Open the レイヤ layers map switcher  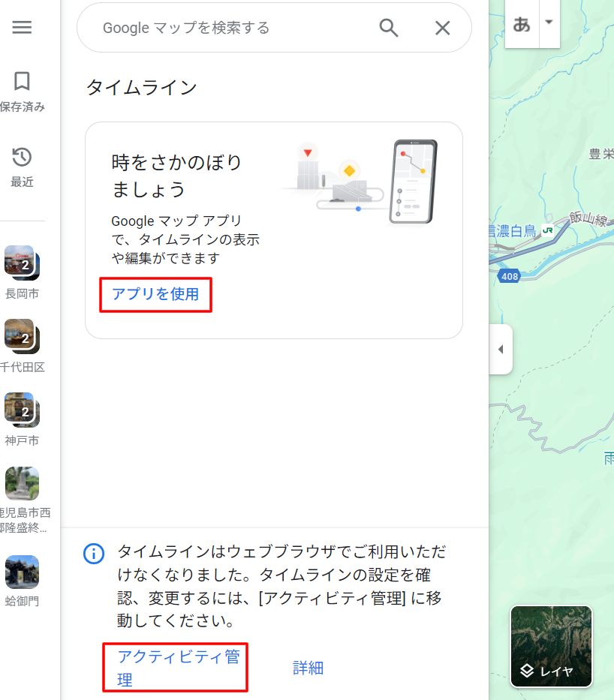click(551, 647)
